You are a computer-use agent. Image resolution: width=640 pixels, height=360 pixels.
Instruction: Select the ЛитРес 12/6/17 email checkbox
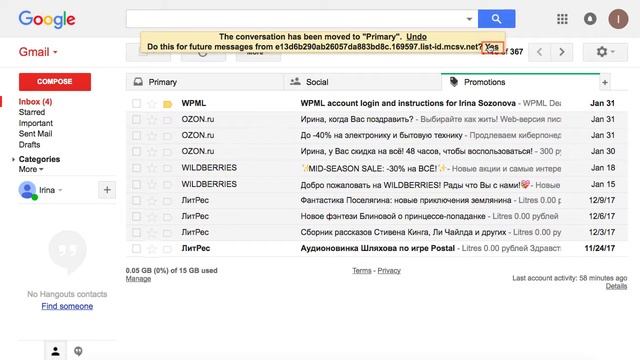(x=136, y=216)
